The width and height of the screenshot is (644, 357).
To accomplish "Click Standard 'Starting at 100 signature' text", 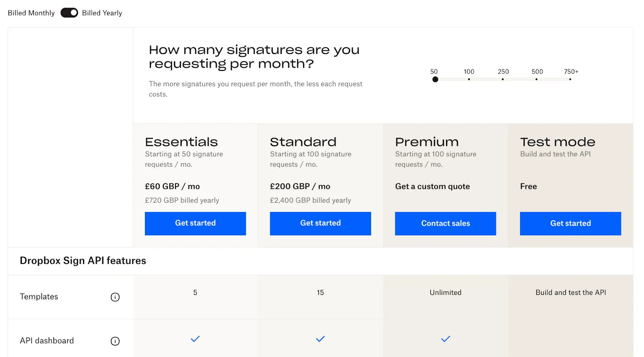I will (x=311, y=159).
